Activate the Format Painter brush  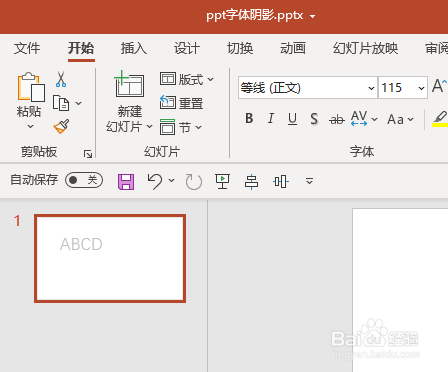61,127
